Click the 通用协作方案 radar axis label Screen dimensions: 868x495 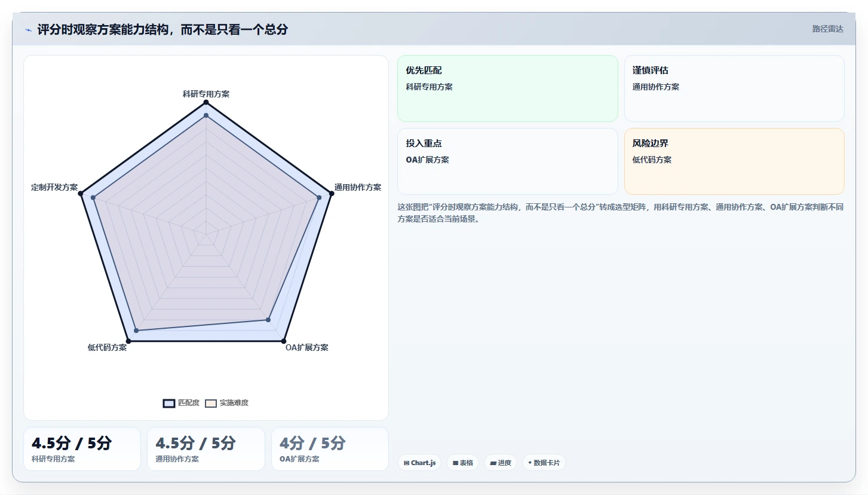click(358, 187)
